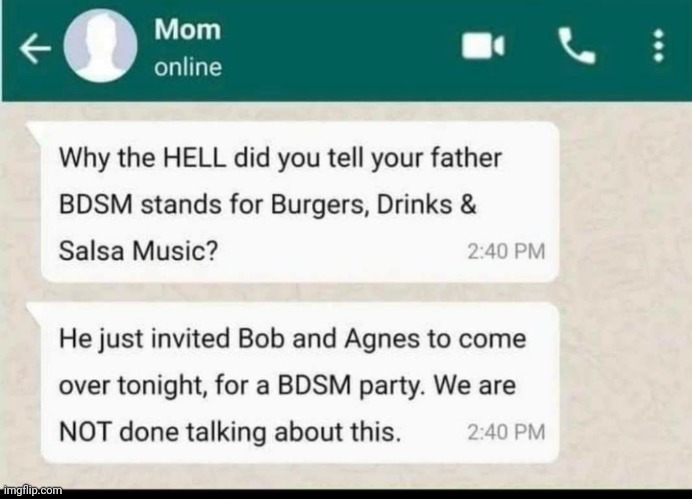Start a voice call with Mom

577,46
